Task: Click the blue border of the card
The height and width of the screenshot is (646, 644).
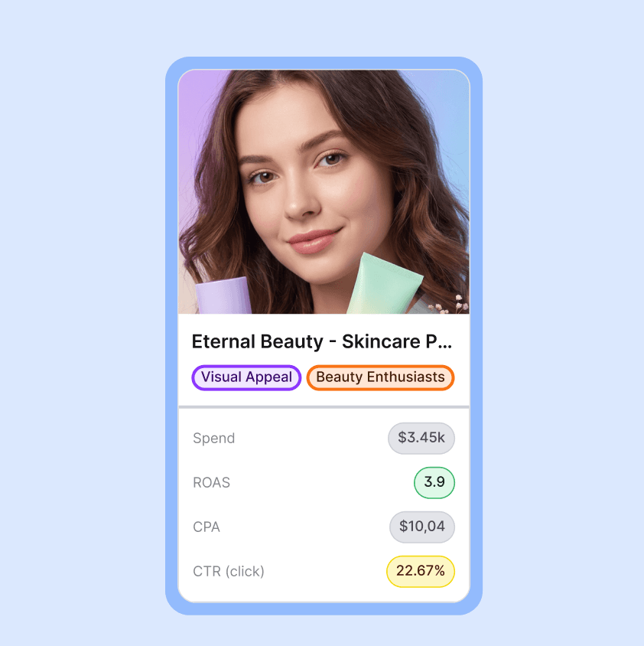Action: tap(171, 336)
